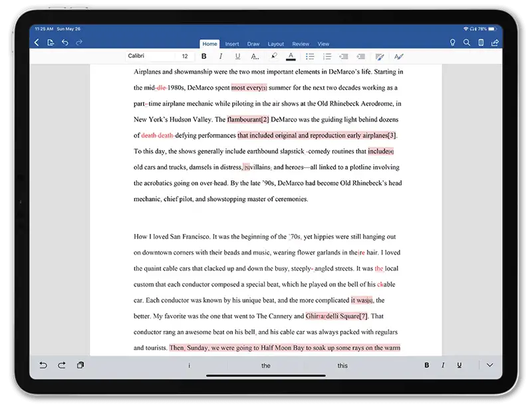Collapse the keyboard bar chevron
The width and height of the screenshot is (532, 410).
490,365
